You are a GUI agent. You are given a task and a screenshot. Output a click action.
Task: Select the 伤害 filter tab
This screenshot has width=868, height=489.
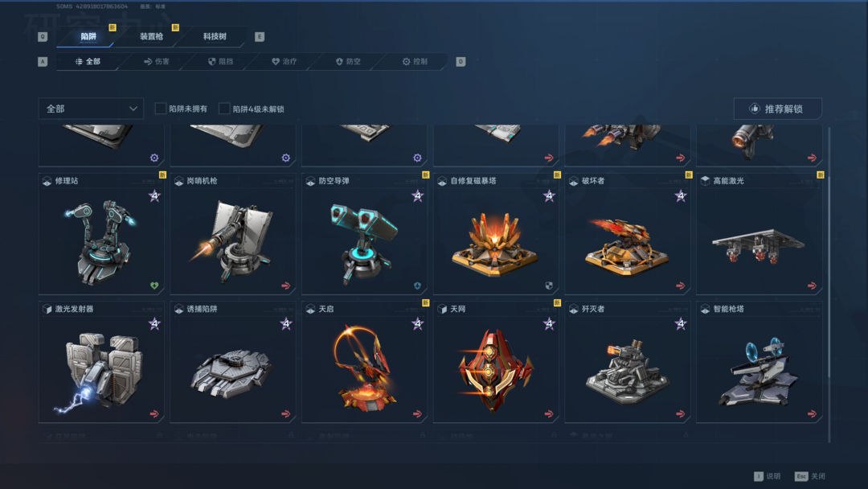click(157, 61)
